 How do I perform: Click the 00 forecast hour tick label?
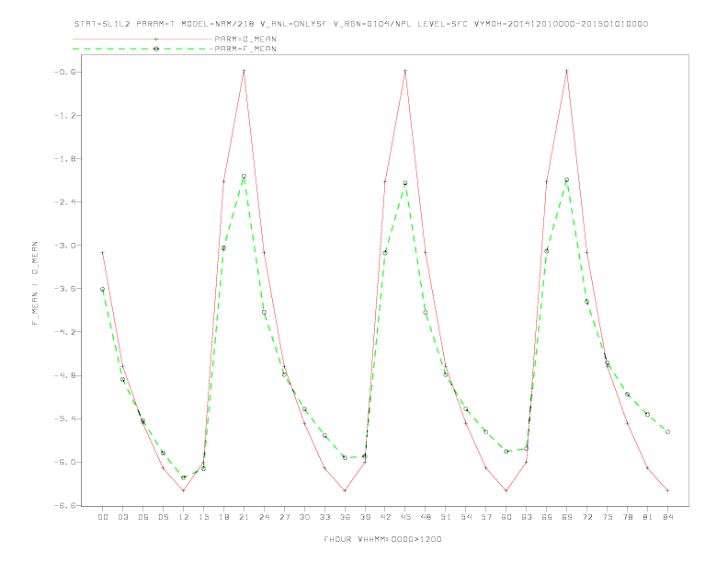click(x=103, y=517)
